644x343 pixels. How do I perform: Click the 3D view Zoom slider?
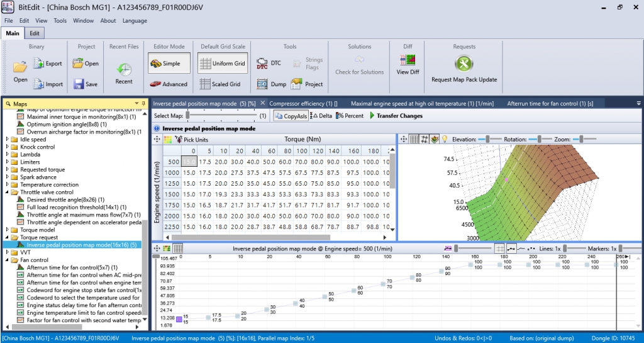584,139
